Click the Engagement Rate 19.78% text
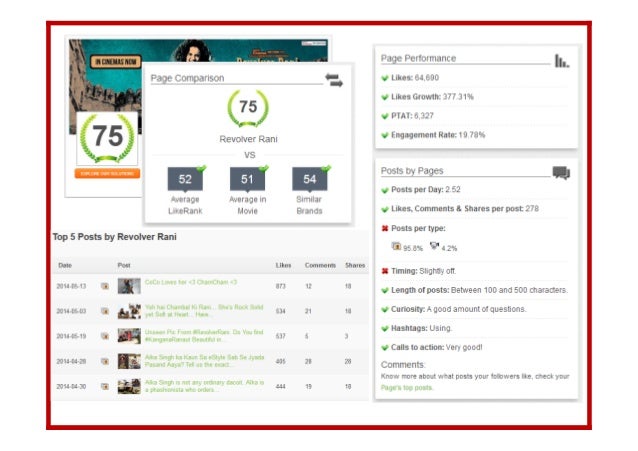 pos(438,135)
